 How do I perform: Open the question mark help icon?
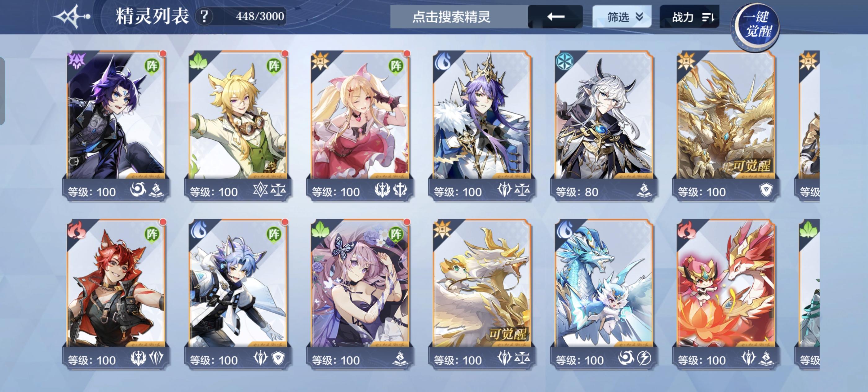point(204,16)
